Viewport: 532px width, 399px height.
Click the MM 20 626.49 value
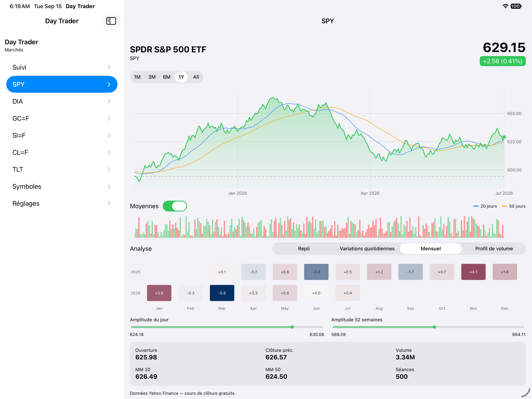click(146, 376)
